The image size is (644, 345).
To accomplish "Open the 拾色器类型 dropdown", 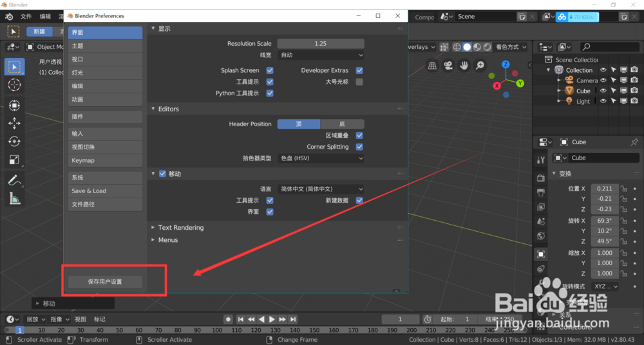I will (321, 158).
